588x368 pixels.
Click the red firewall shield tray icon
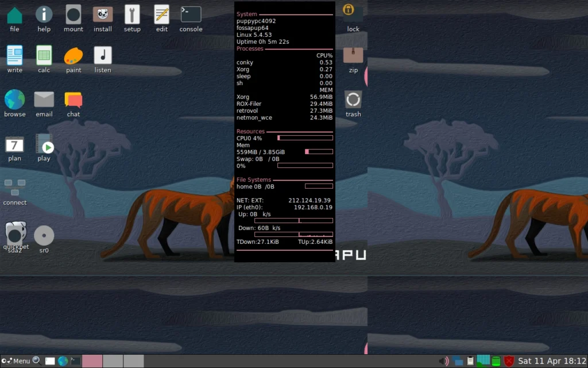click(509, 361)
